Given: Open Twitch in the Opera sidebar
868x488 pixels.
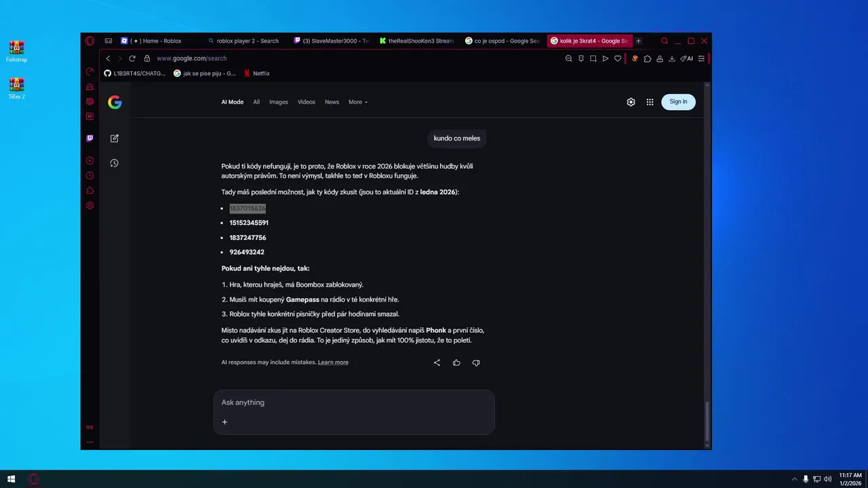Looking at the screenshot, I should point(90,138).
